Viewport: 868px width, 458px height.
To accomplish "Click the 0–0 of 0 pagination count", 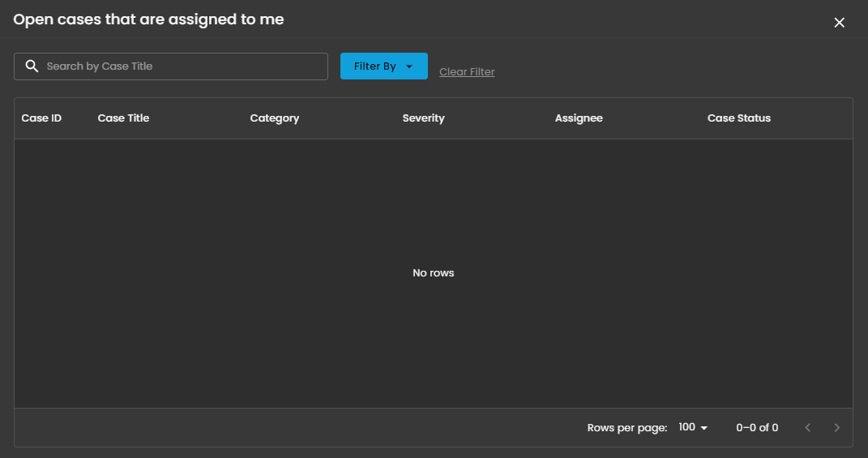I will point(757,427).
